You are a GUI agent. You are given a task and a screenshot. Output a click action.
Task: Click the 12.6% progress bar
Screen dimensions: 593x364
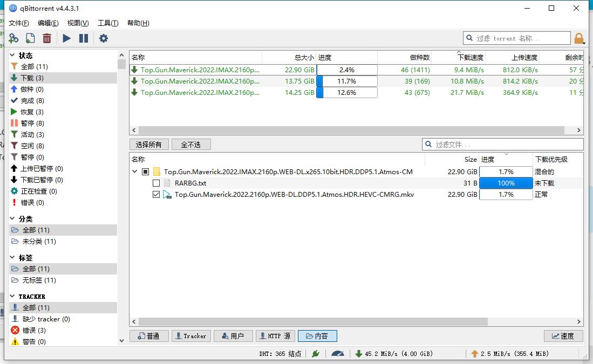click(347, 93)
